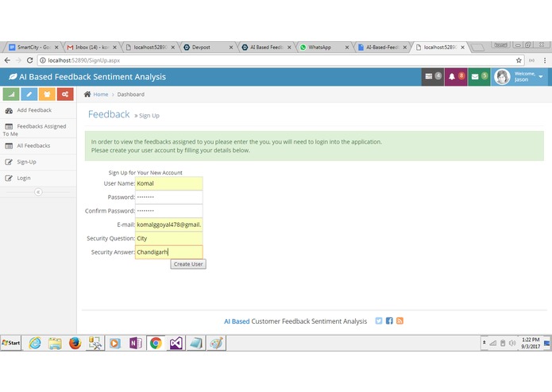
Task: Click the orange users shortcut button
Action: pos(47,94)
